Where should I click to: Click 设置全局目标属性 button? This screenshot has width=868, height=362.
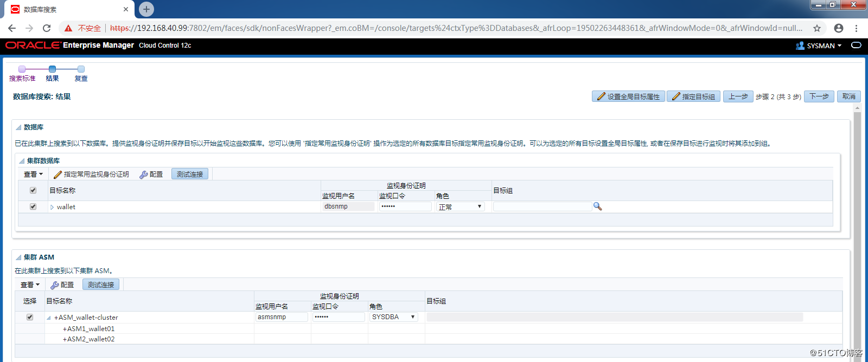[628, 96]
